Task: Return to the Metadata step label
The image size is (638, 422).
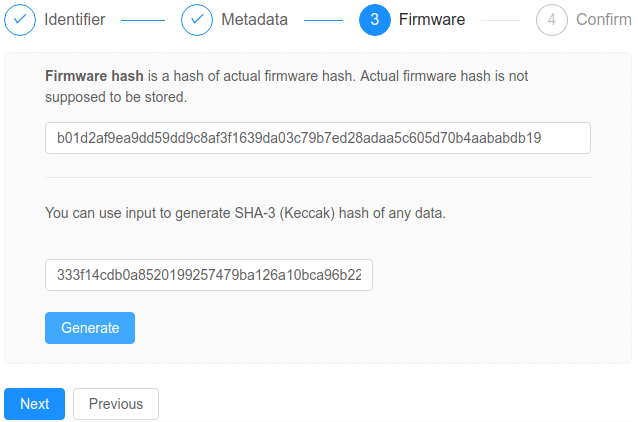Action: click(x=254, y=19)
